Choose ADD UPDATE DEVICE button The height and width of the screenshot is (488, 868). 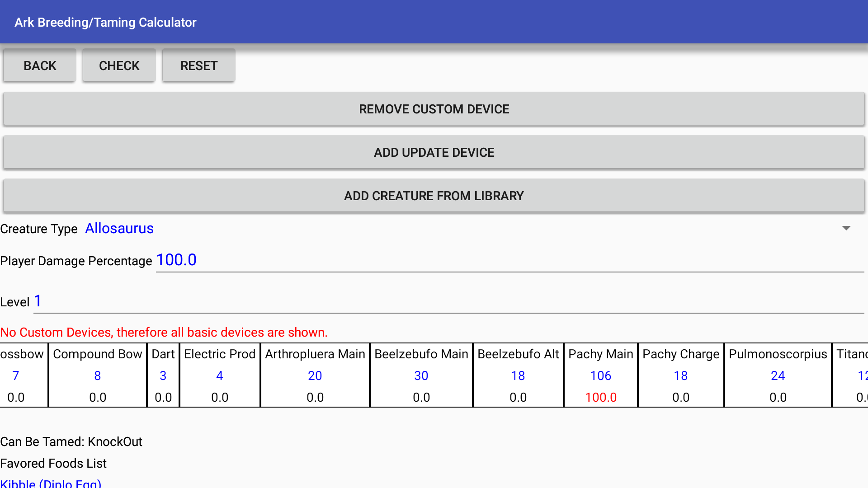(434, 152)
